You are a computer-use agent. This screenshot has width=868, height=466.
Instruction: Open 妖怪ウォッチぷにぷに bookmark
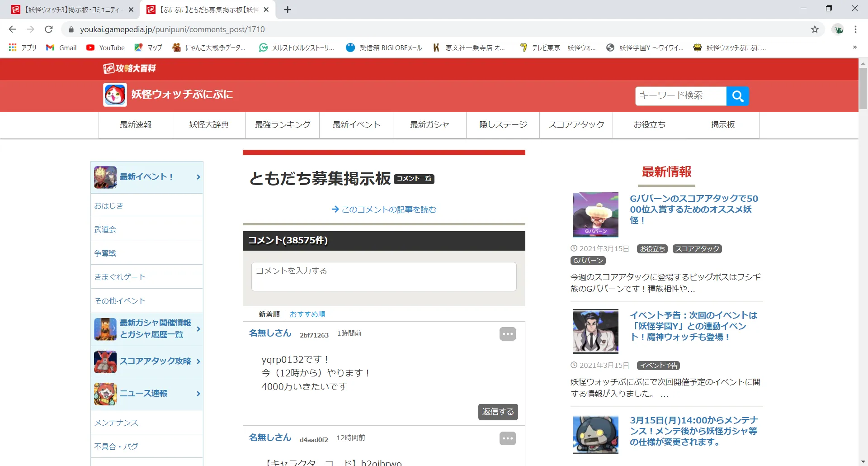730,48
